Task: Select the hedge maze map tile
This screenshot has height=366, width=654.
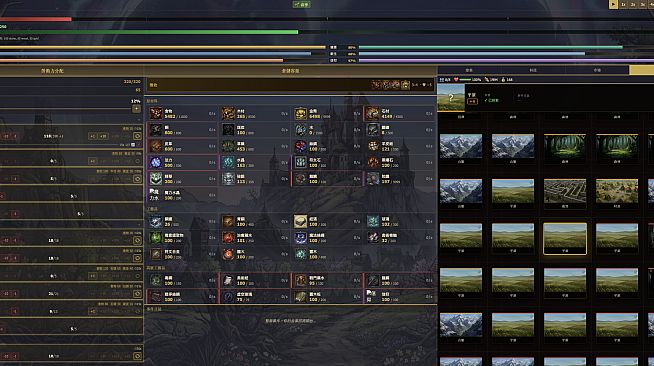Action: [565, 191]
